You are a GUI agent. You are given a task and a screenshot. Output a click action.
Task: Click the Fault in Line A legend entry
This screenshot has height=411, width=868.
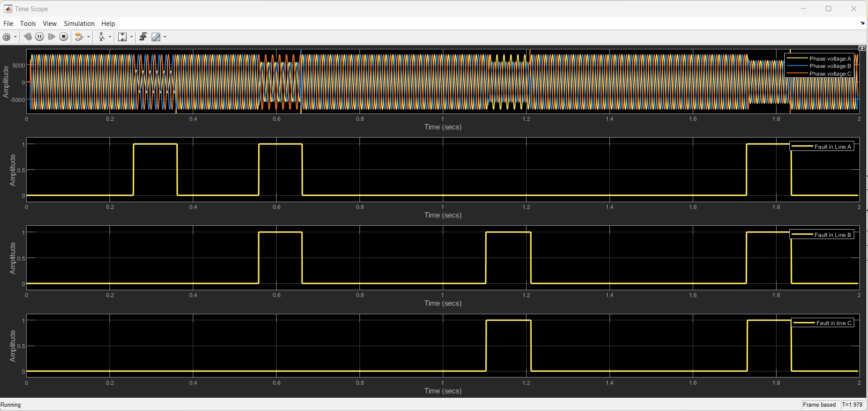click(x=822, y=147)
